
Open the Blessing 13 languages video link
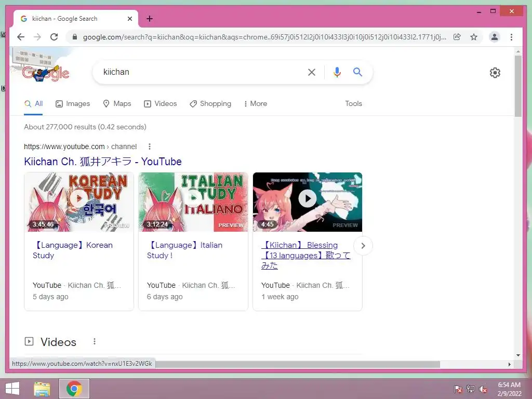(x=305, y=255)
